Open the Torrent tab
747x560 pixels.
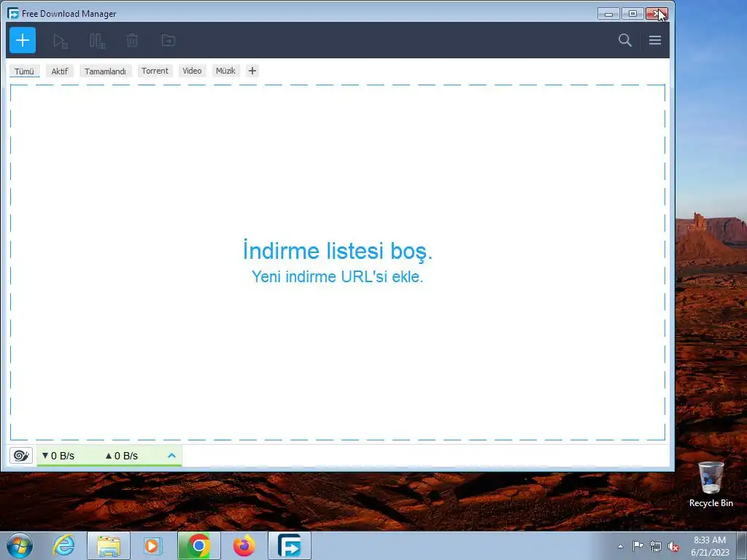(155, 71)
